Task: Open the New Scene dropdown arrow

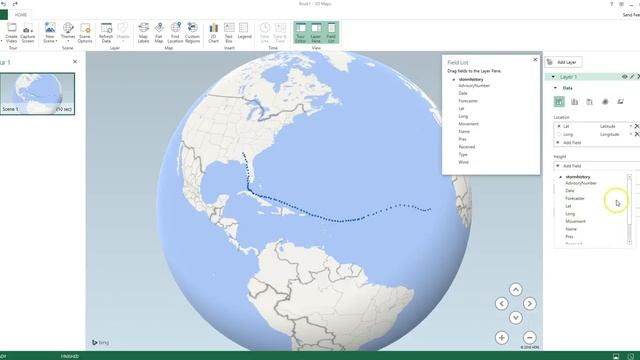Action: 56,41
